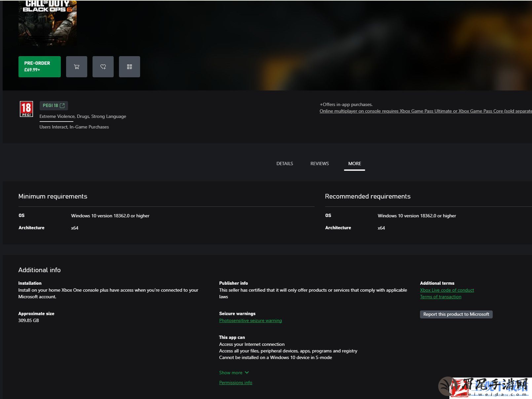Click Minimum requirements Windows 10 version value

tap(110, 216)
